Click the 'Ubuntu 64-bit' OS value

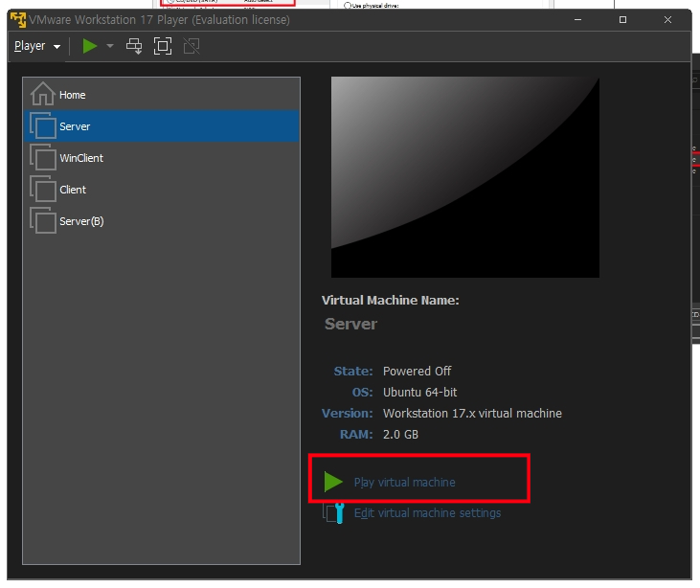[x=419, y=392]
